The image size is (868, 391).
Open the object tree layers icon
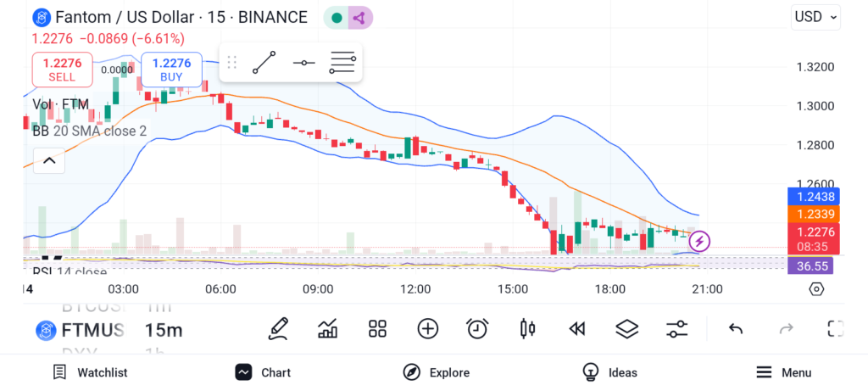tap(626, 329)
